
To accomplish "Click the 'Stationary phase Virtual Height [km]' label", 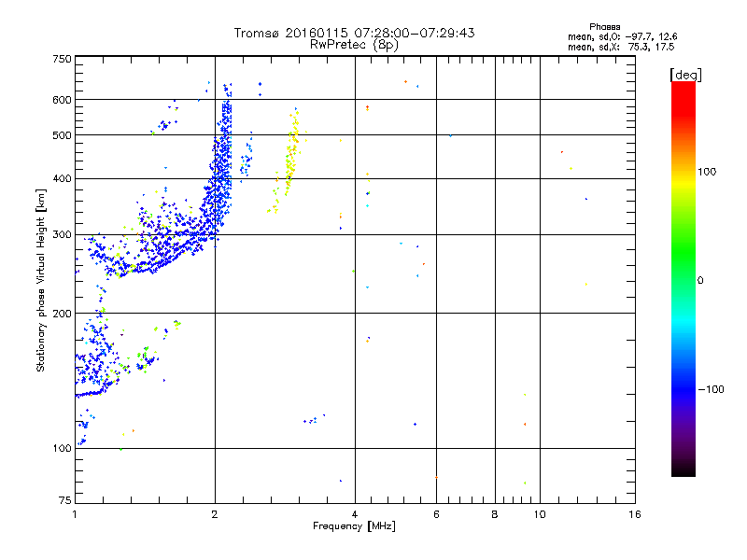I will (41, 280).
